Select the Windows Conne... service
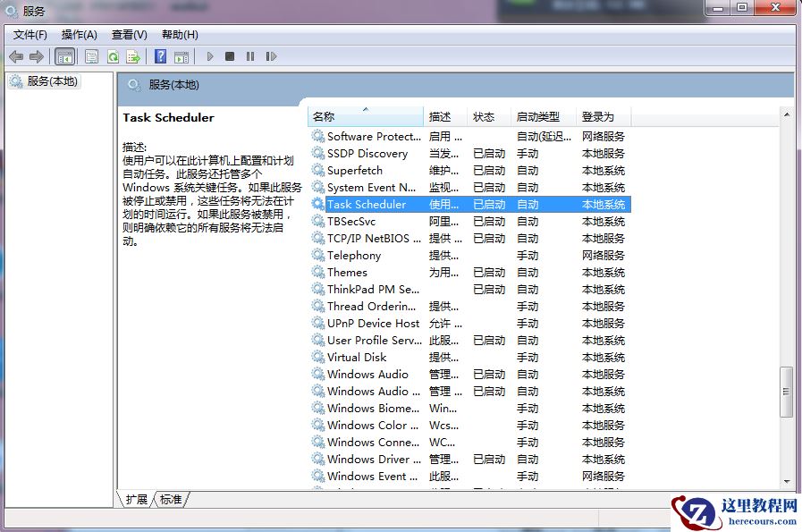Image resolution: width=802 pixels, height=532 pixels. click(470, 442)
